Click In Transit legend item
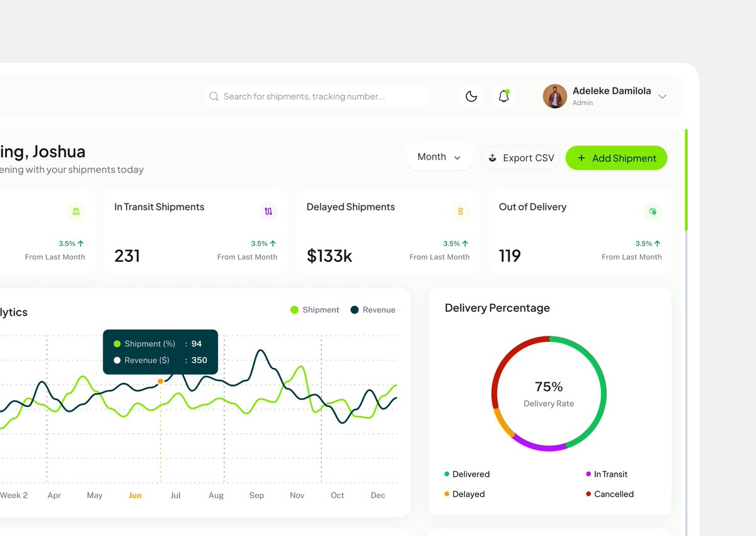Image resolution: width=756 pixels, height=536 pixels. coord(607,474)
